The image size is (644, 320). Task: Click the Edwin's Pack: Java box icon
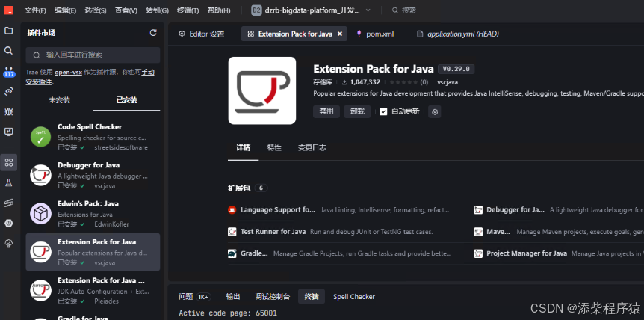coord(40,214)
